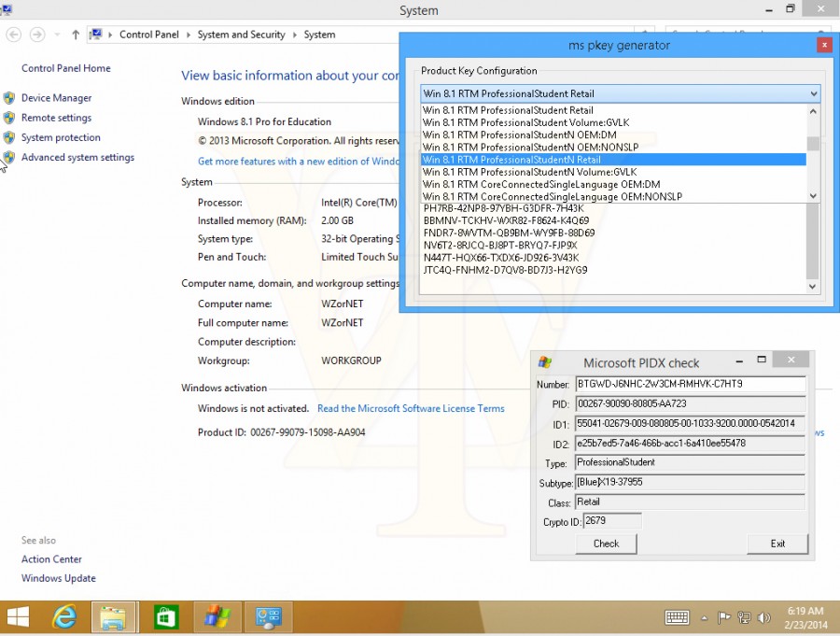Click the Number field in PIDX check
The height and width of the screenshot is (636, 840).
691,384
